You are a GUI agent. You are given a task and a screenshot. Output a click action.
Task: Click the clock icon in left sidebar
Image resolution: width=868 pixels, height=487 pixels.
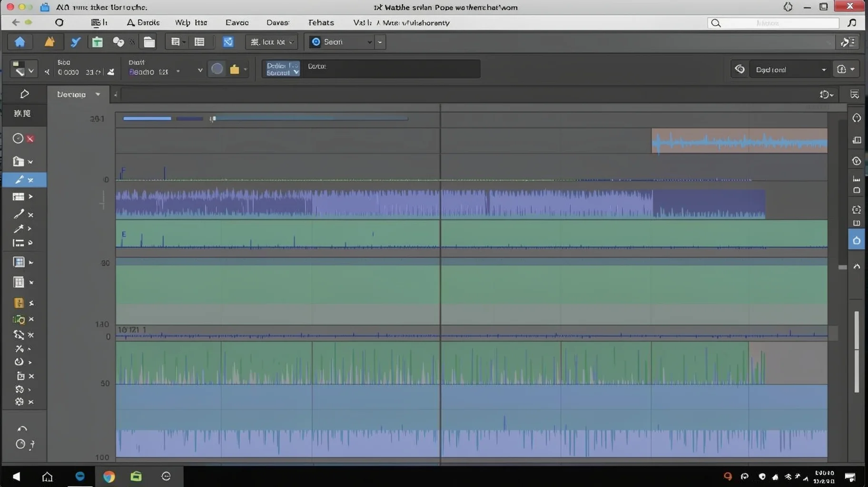pyautogui.click(x=18, y=138)
